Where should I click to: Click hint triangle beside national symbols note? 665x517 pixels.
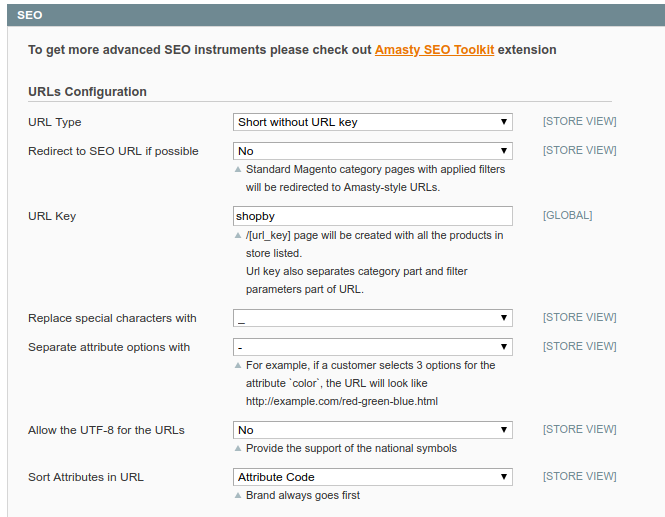tap(238, 448)
